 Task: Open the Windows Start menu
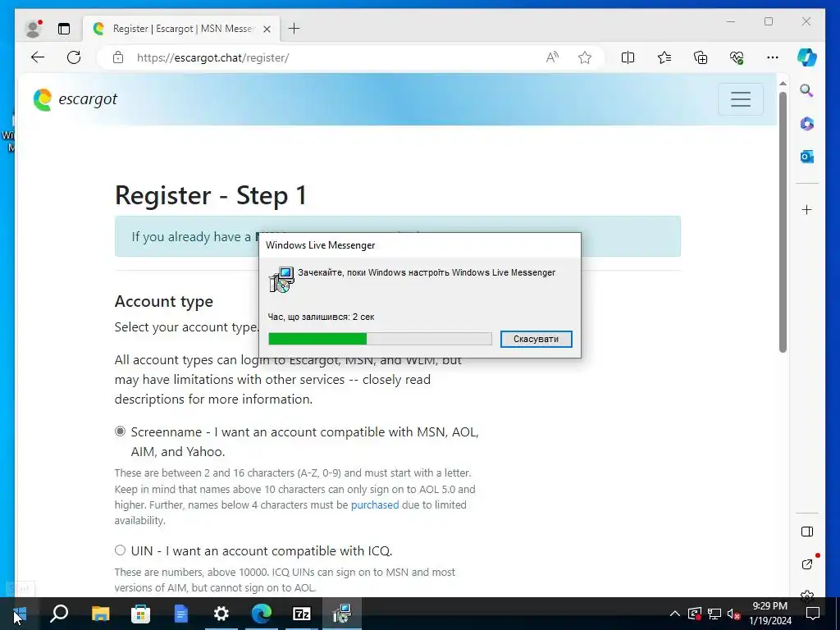click(x=20, y=614)
